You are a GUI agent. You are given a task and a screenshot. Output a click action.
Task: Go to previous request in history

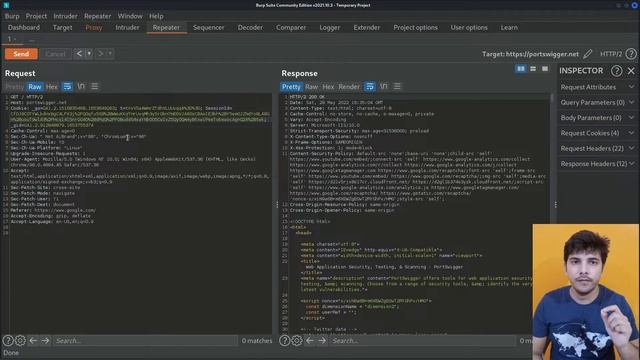pyautogui.click(x=79, y=53)
